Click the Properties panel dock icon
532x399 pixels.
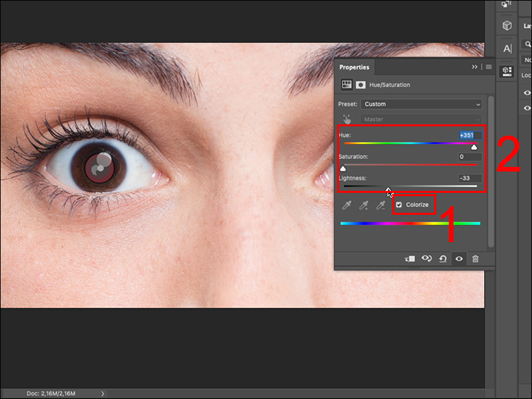(x=507, y=71)
